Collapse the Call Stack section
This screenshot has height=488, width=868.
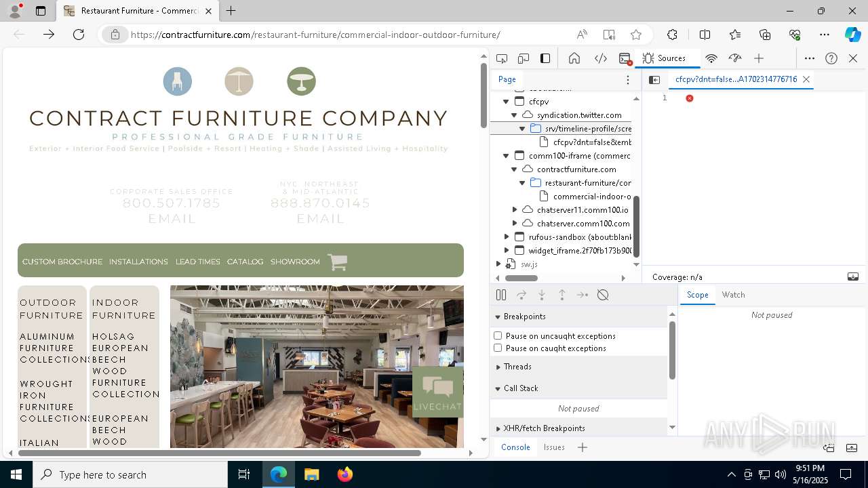pos(578,388)
